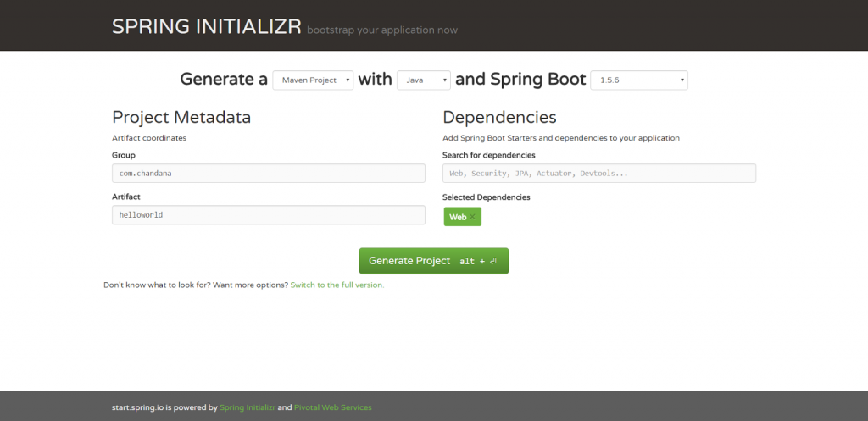
Task: Click the Add Spring Boot Starters description text
Action: pyautogui.click(x=561, y=138)
